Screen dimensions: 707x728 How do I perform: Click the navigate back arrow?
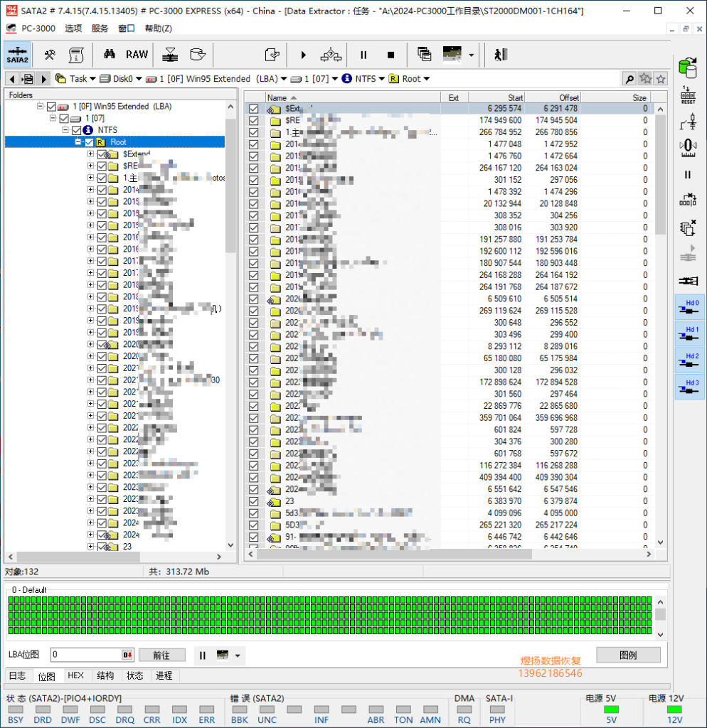tap(13, 79)
